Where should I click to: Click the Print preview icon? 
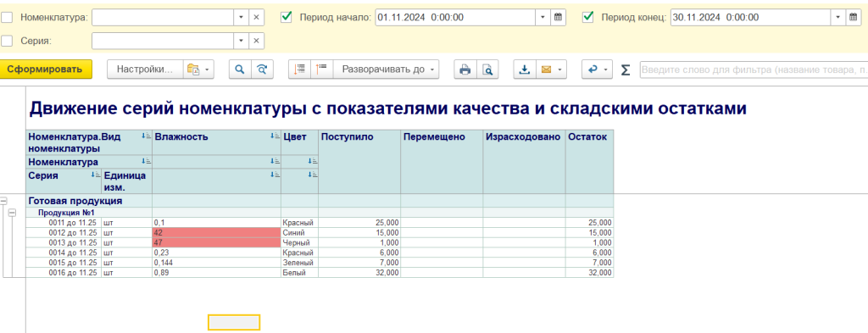[487, 69]
